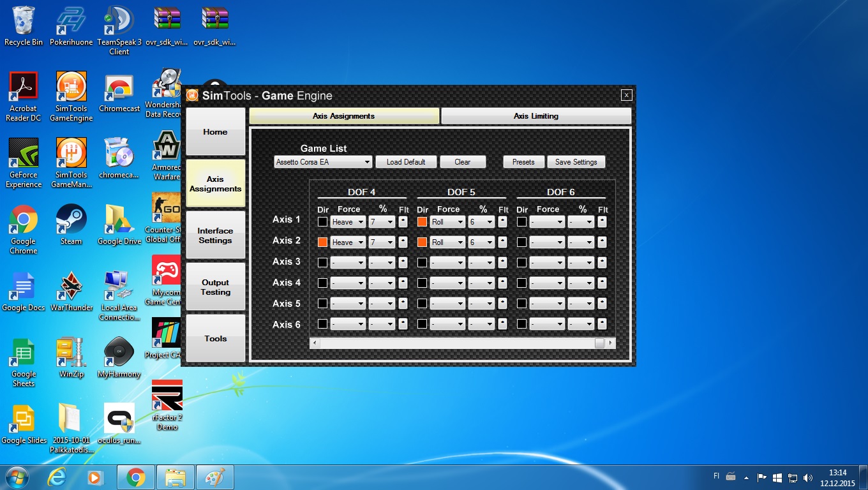868x490 pixels.
Task: Open Axis 1 DOF 5 Roll dropdown
Action: point(447,222)
